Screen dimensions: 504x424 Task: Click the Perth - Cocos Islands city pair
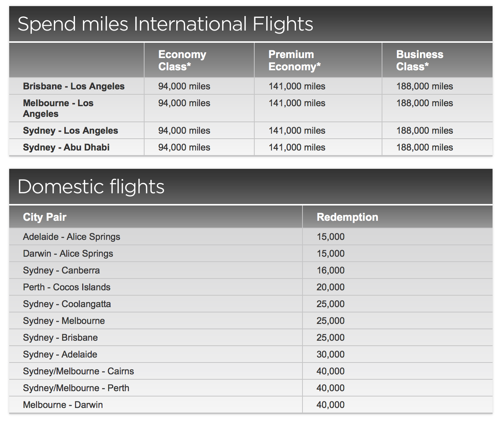(x=67, y=287)
